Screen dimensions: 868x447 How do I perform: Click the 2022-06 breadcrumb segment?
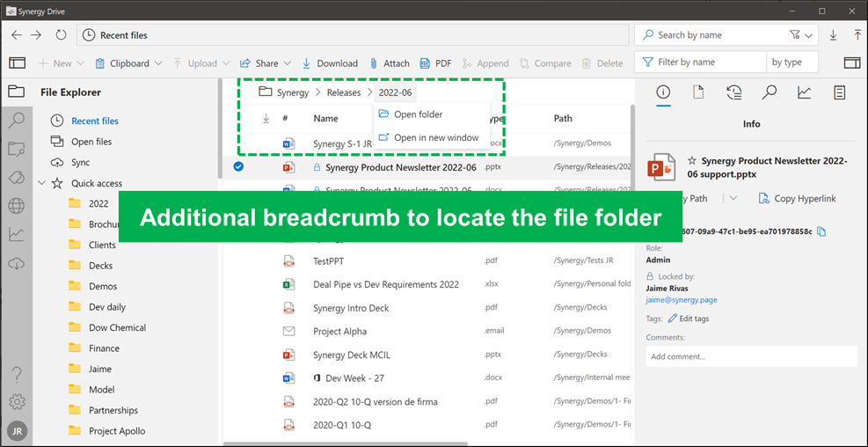(x=395, y=92)
